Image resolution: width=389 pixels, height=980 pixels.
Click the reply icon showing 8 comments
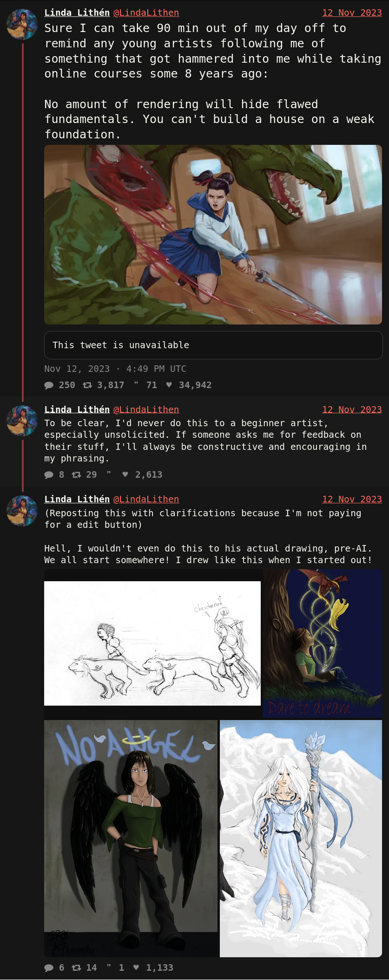[49, 474]
